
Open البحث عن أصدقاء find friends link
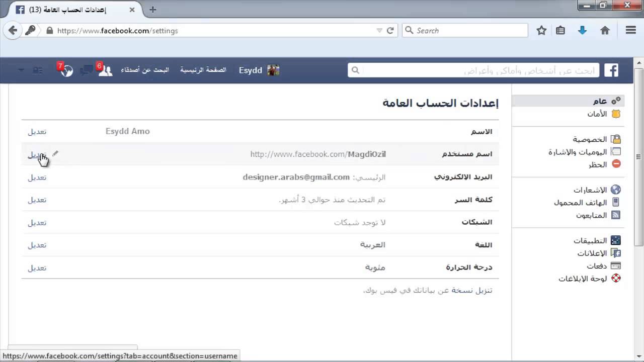pos(145,70)
